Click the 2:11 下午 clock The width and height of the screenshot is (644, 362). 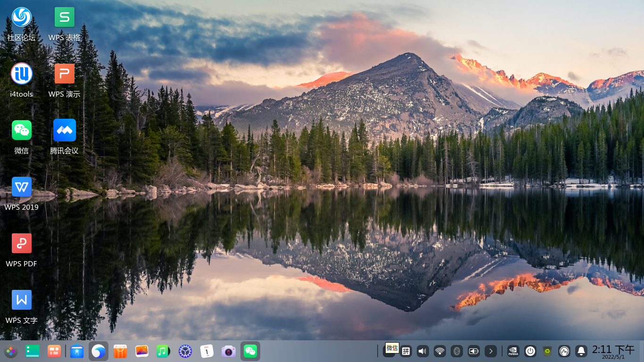(x=613, y=351)
